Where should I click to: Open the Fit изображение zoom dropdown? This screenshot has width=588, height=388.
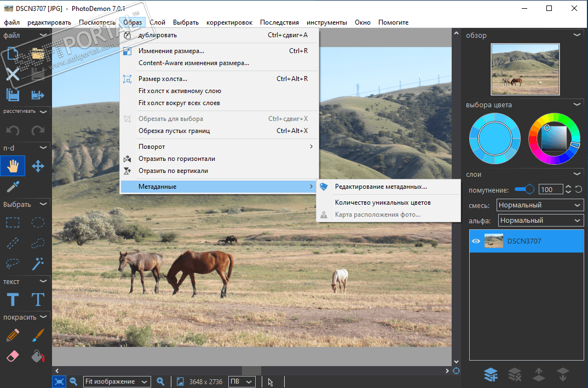117,381
